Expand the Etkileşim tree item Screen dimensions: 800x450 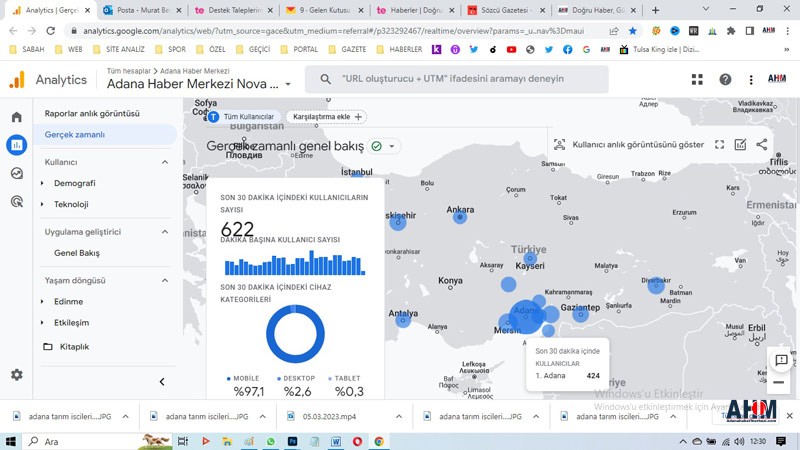pos(42,322)
